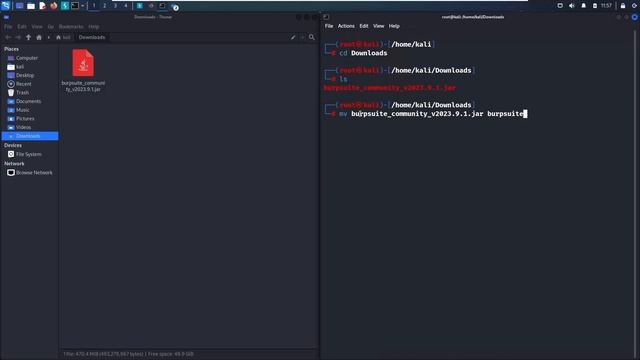Click the volume icon in system tray
This screenshot has height=360, width=640.
[x=571, y=6]
